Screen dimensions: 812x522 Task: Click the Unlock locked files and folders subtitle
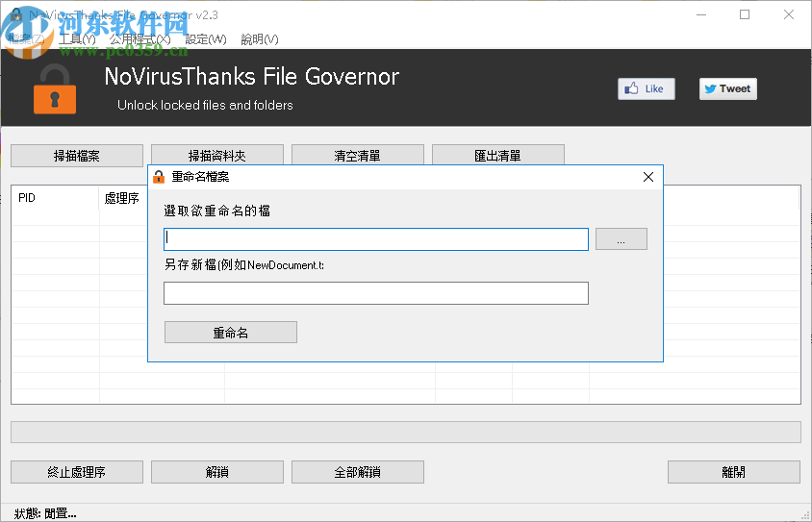tap(205, 105)
